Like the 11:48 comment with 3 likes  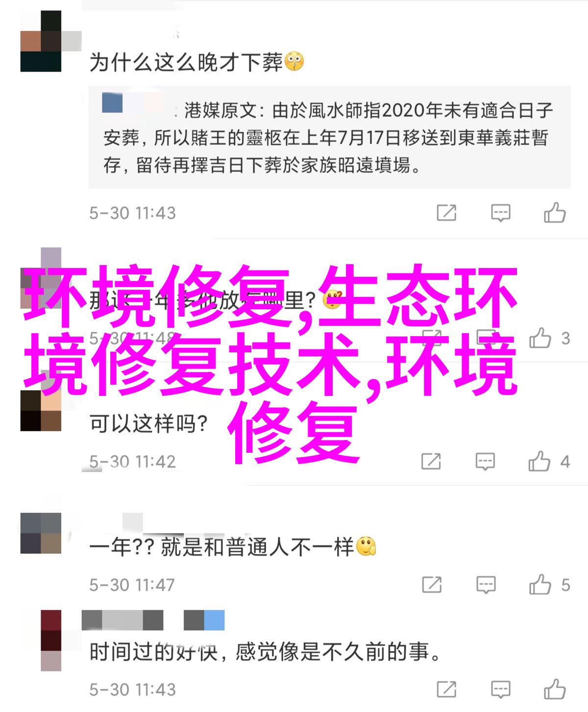tap(540, 338)
